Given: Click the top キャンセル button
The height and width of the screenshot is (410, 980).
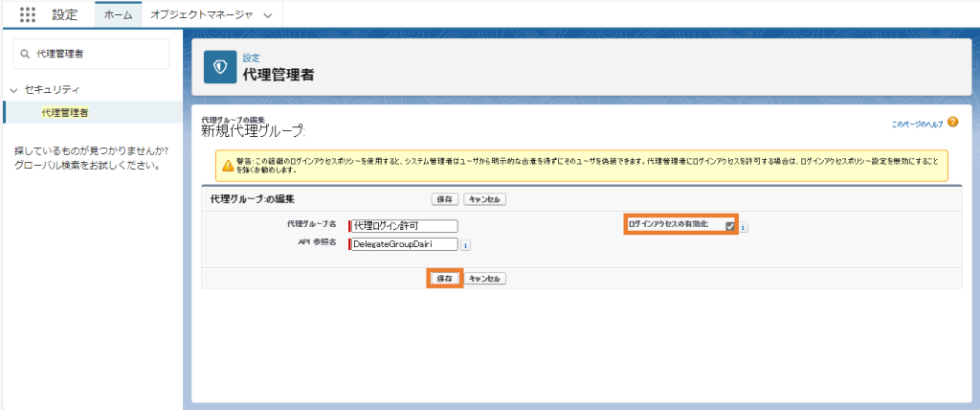Looking at the screenshot, I should pyautogui.click(x=485, y=199).
